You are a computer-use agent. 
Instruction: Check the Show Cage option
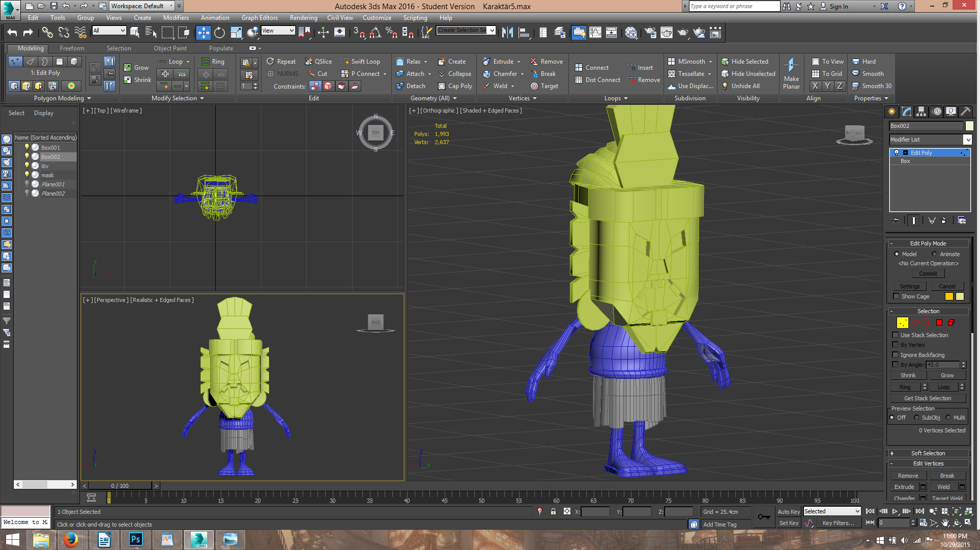pyautogui.click(x=897, y=296)
